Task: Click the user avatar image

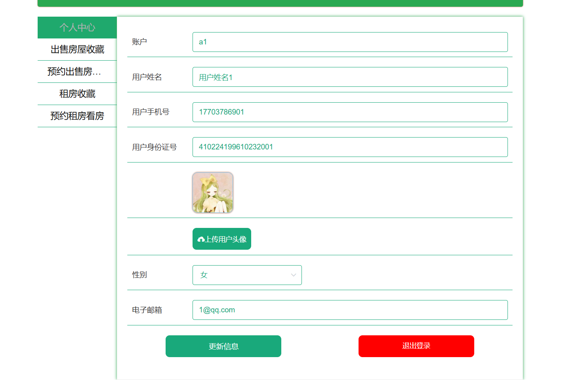Action: tap(213, 193)
